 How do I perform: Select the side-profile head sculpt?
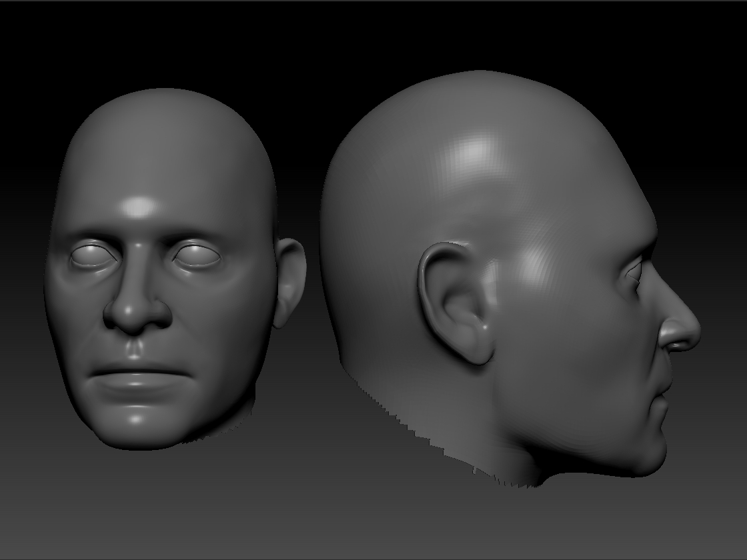point(510,279)
